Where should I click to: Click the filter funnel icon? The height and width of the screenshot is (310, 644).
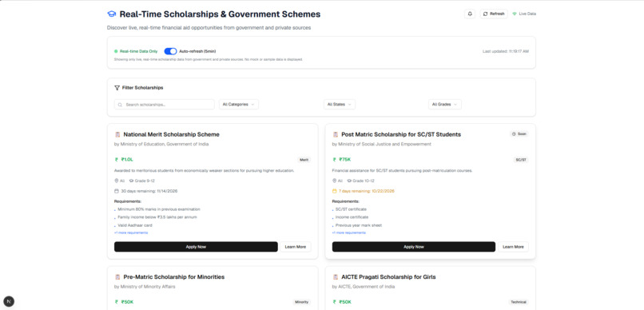point(117,88)
